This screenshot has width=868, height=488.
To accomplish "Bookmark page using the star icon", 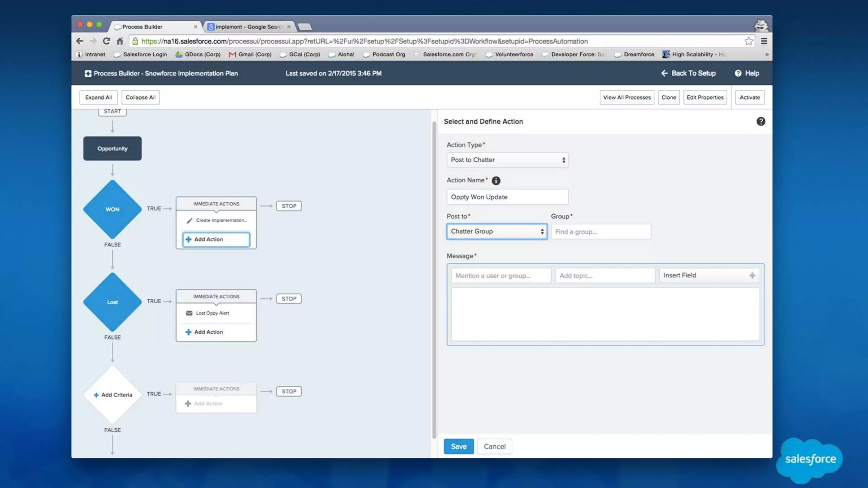I will (x=748, y=41).
